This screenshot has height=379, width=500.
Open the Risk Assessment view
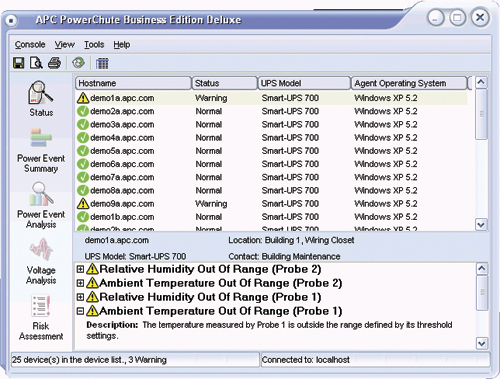pos(41,317)
